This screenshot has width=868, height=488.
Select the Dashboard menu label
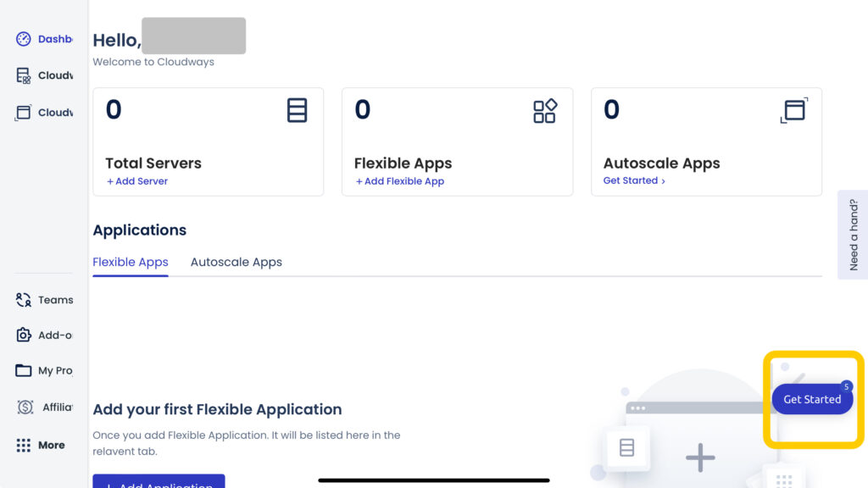coord(55,39)
